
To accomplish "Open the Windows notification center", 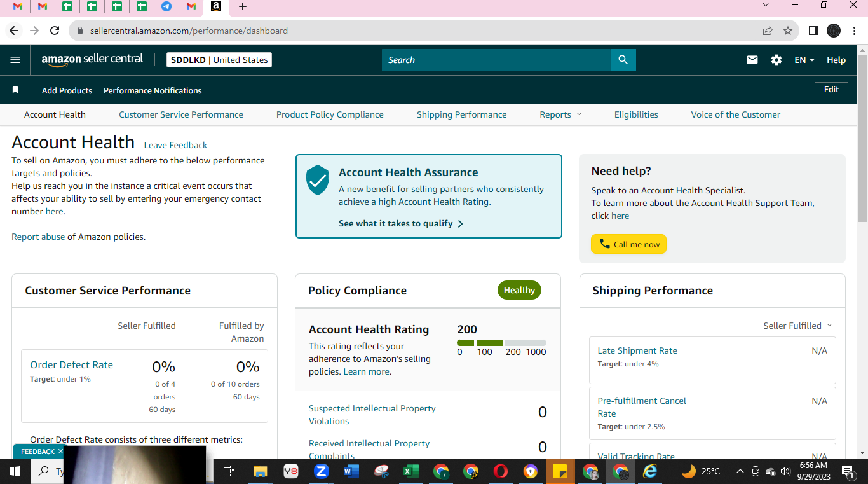I will coord(848,471).
